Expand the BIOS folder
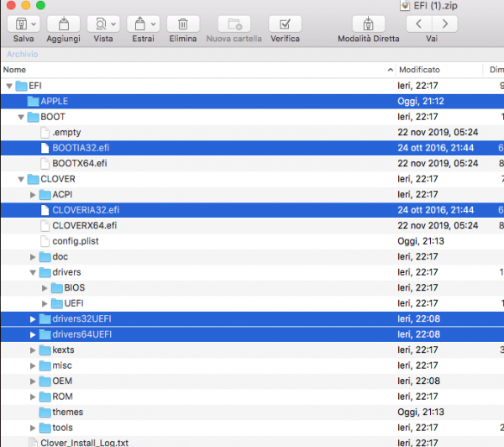The height and width of the screenshot is (447, 504). tap(45, 288)
